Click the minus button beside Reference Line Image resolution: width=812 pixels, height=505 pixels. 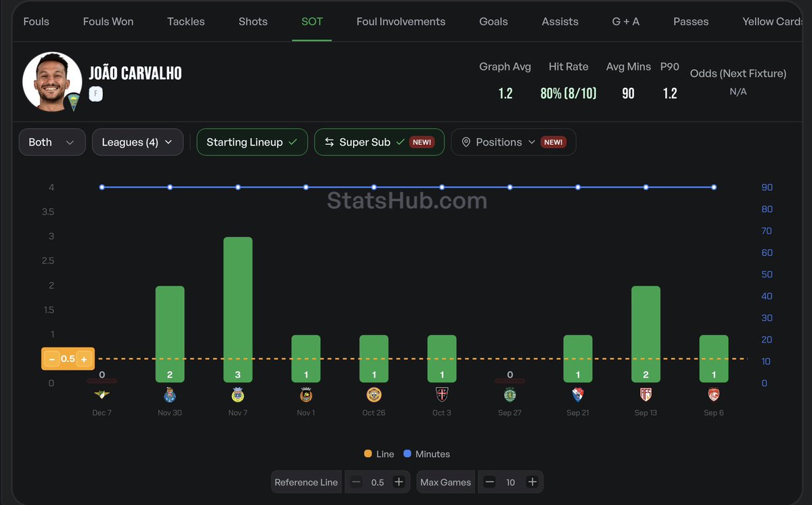tap(356, 482)
